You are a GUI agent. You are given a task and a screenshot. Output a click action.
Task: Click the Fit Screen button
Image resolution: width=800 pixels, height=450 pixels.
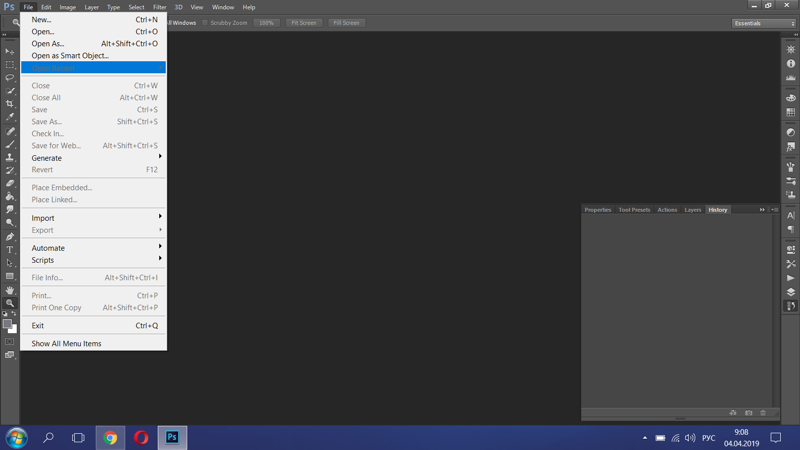[304, 23]
